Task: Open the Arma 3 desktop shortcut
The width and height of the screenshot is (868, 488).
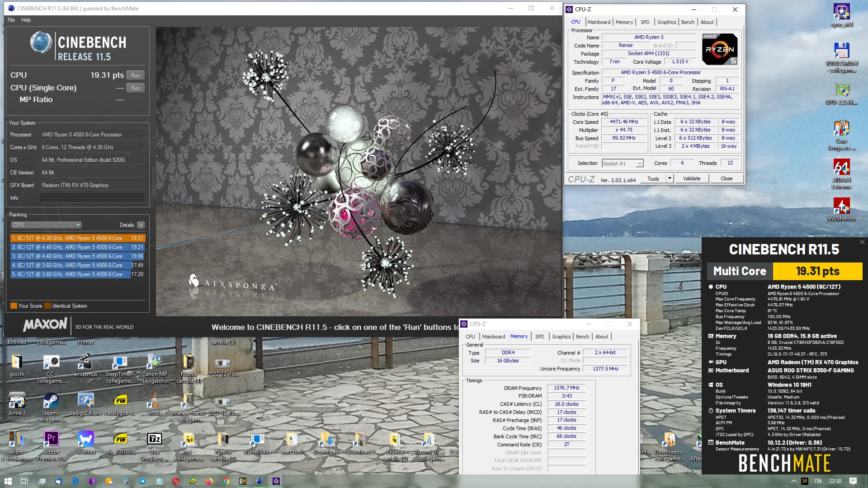Action: click(x=17, y=404)
